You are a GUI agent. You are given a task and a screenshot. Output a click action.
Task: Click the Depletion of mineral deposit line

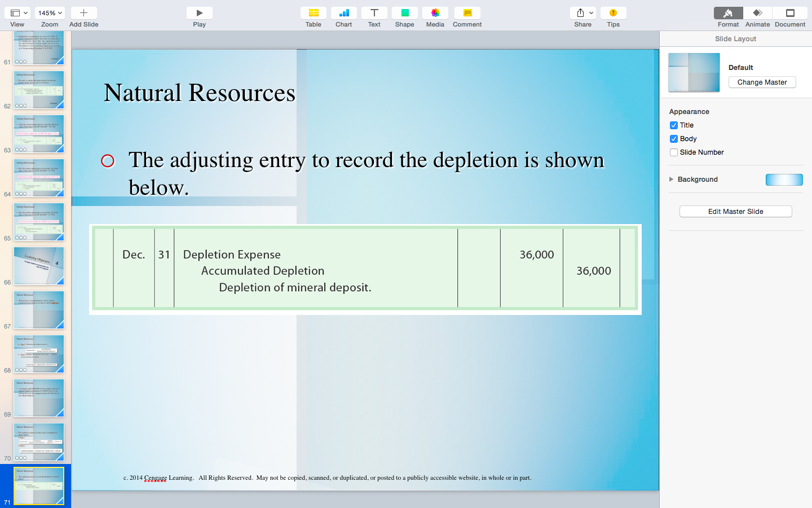(295, 287)
